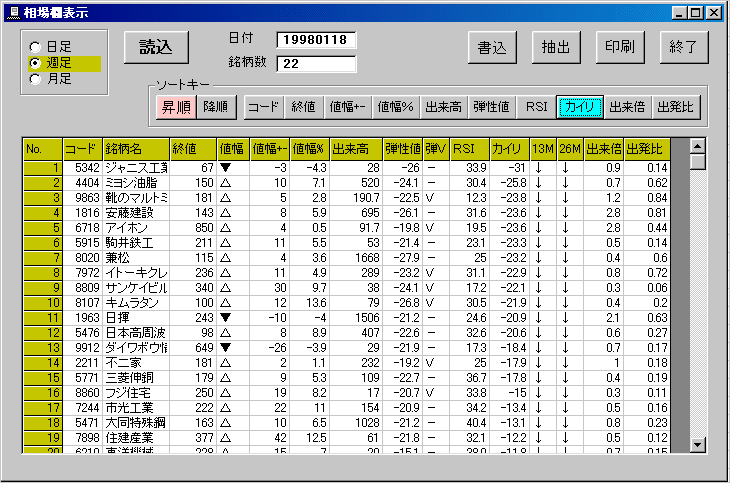Toggle 昇順 sort order
Viewport: 730px width, 483px height.
tap(176, 107)
